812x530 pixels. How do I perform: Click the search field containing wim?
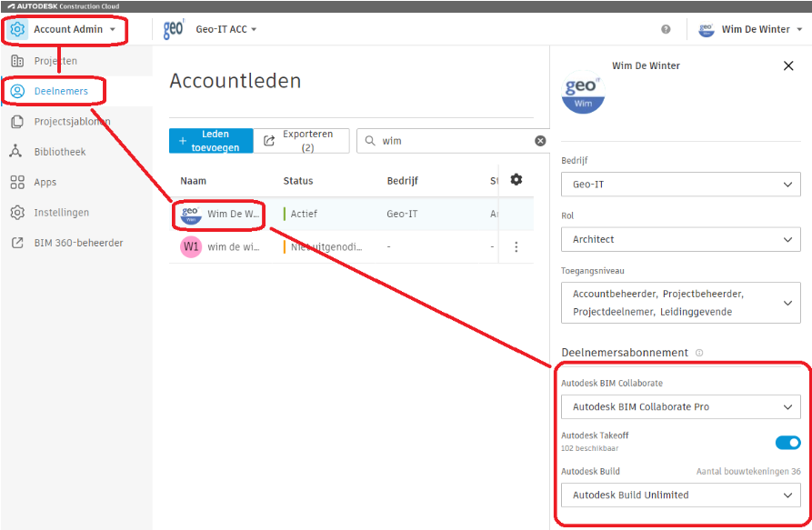[454, 141]
